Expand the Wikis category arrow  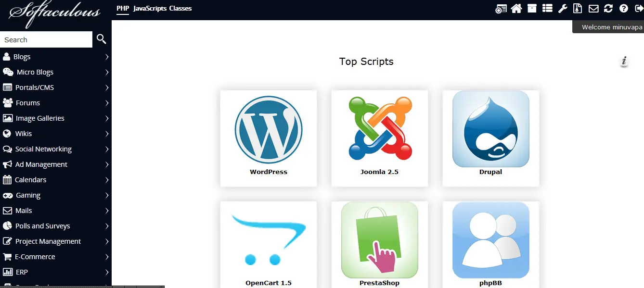107,134
